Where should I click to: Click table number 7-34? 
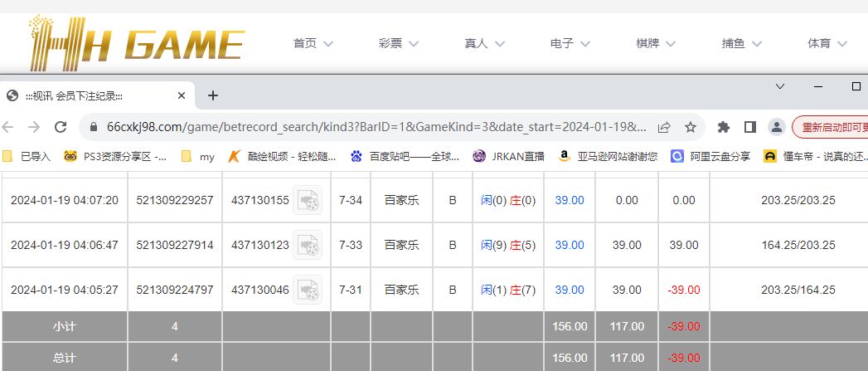(351, 200)
